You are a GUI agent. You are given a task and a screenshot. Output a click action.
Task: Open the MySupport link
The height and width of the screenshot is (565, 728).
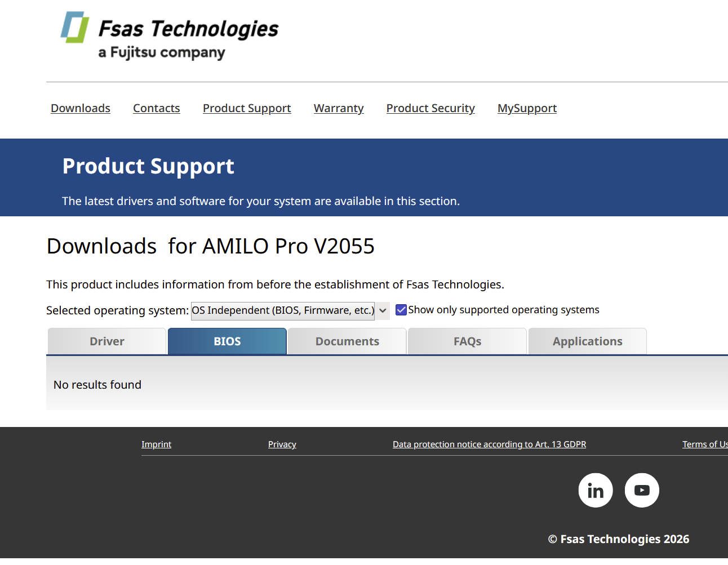pos(527,108)
